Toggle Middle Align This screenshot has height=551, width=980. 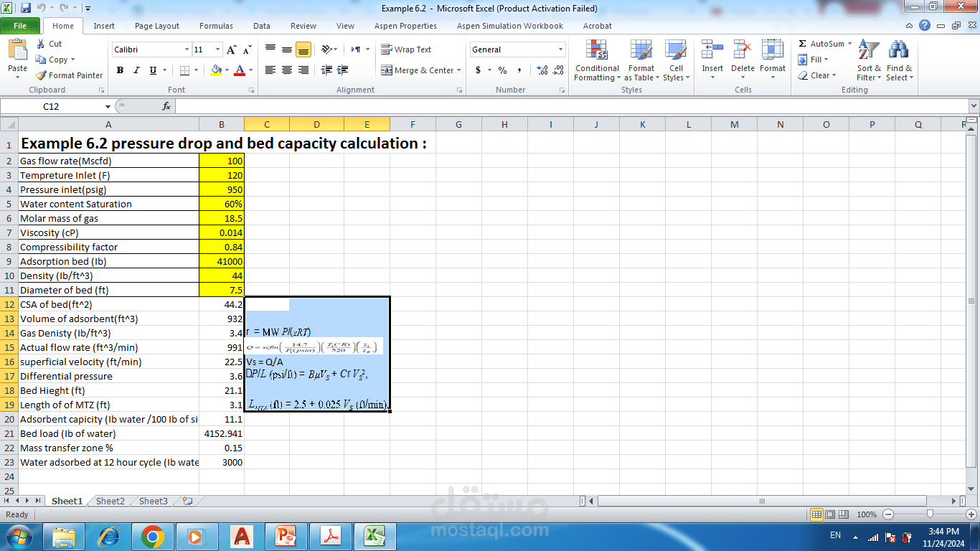point(287,50)
